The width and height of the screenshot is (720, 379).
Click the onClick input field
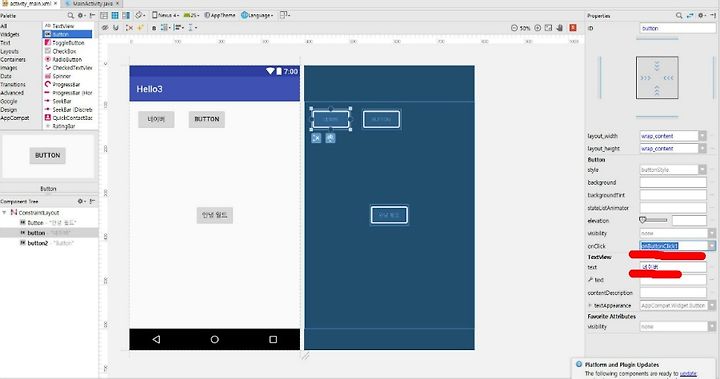[673, 246]
